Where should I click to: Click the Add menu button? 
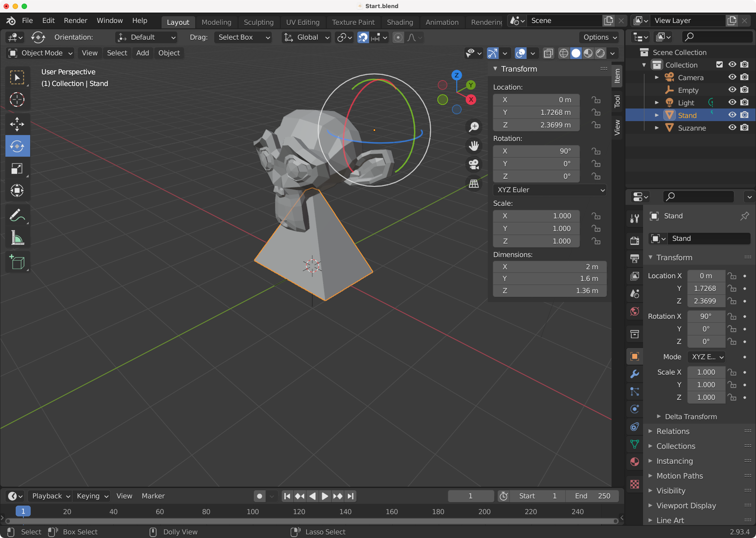142,53
